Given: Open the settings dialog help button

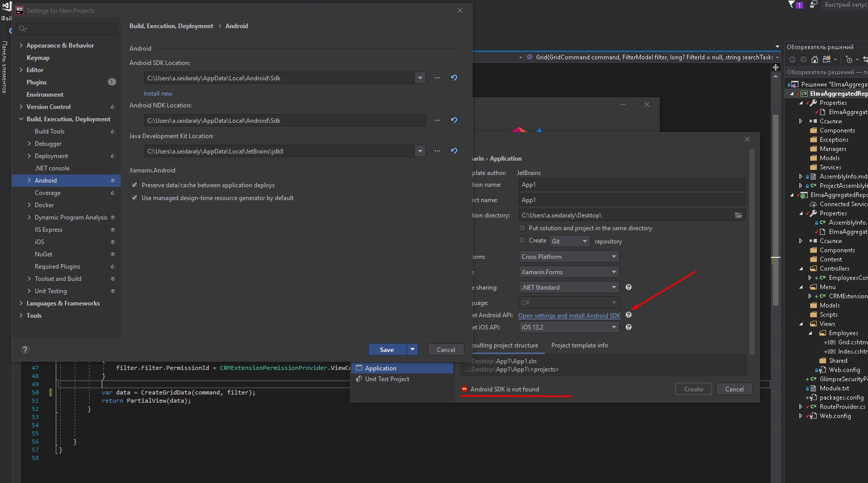Looking at the screenshot, I should pos(25,349).
